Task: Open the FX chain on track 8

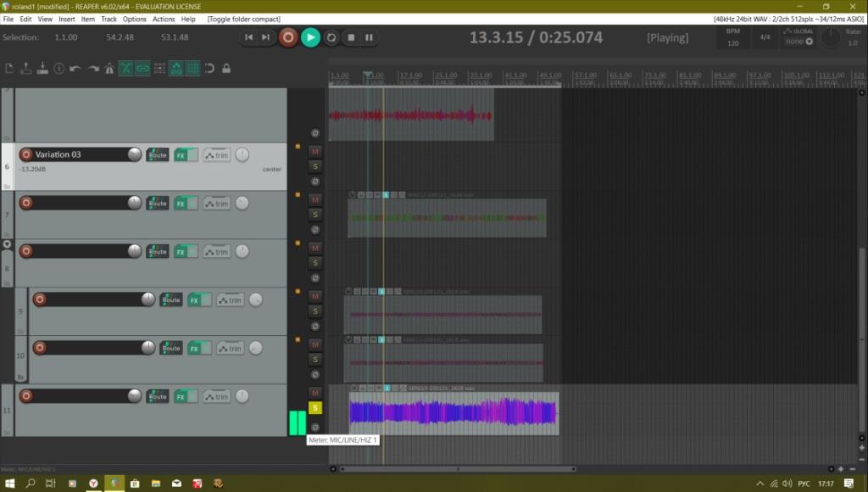Action: [181, 252]
